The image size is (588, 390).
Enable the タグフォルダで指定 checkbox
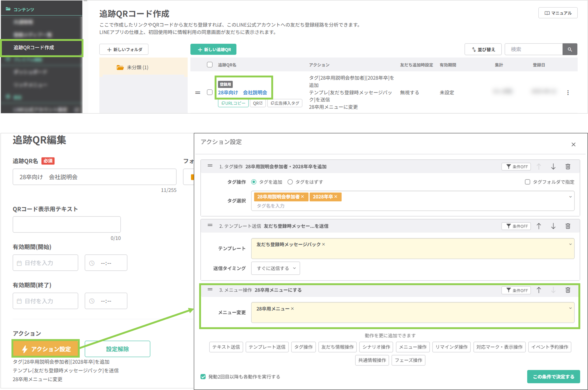tap(527, 182)
